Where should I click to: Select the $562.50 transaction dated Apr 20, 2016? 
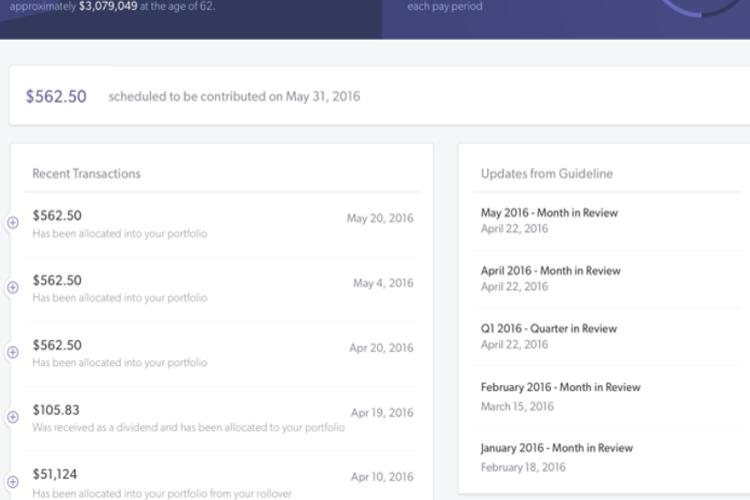(221, 354)
